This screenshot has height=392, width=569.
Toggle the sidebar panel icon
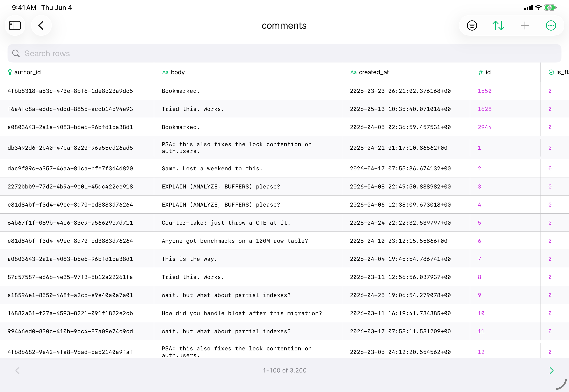click(15, 26)
